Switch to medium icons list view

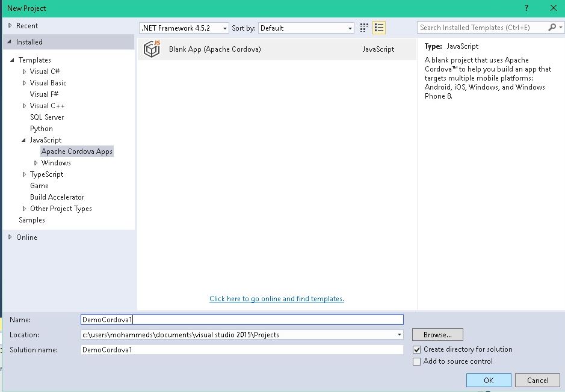tap(378, 28)
